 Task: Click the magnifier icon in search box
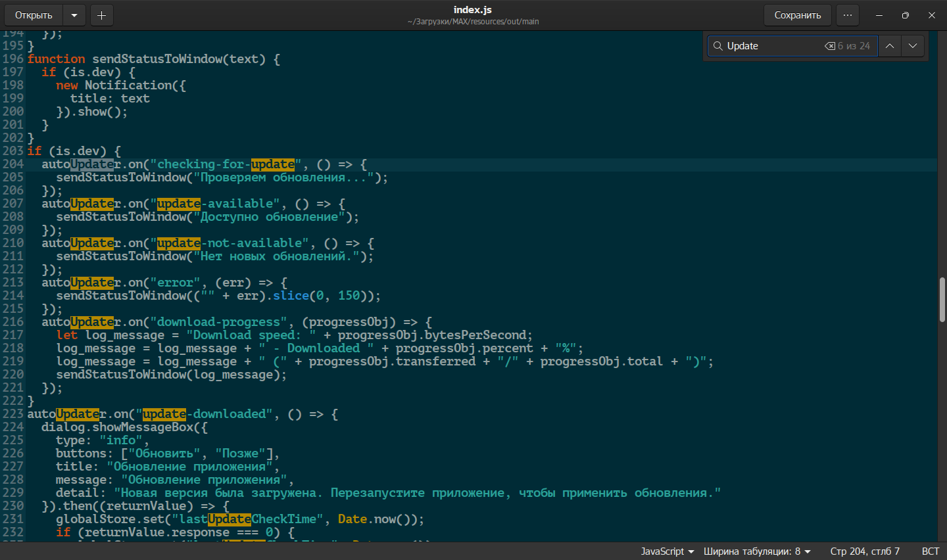717,46
